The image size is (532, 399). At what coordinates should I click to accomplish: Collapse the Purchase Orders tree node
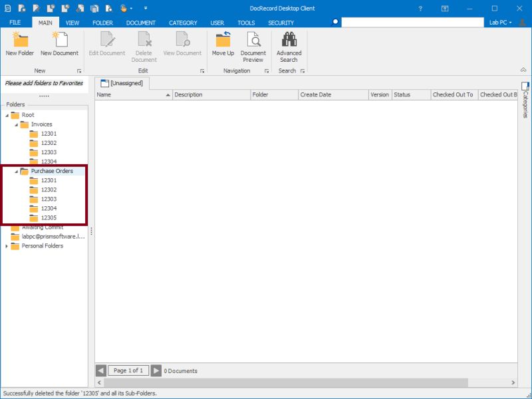pos(16,172)
